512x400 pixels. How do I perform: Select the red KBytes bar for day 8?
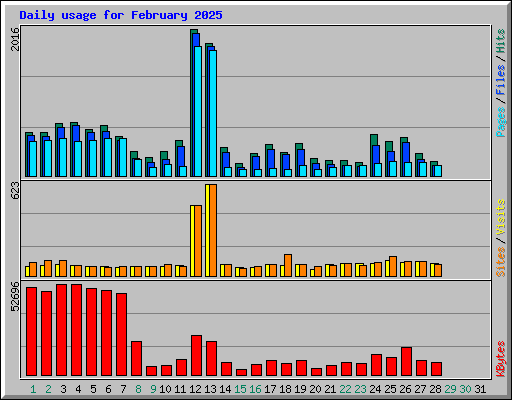(x=136, y=358)
